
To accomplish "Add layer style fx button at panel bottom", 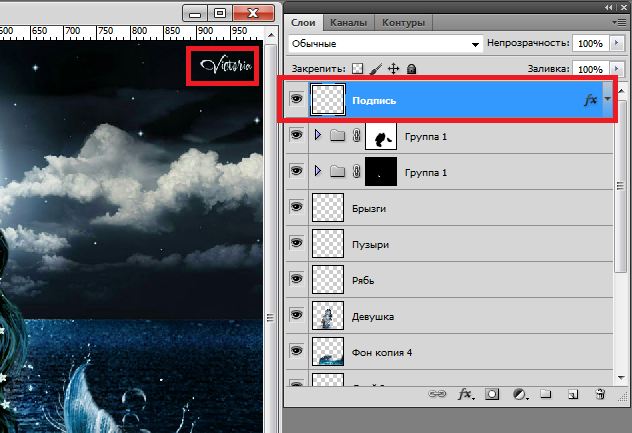I will coord(466,394).
